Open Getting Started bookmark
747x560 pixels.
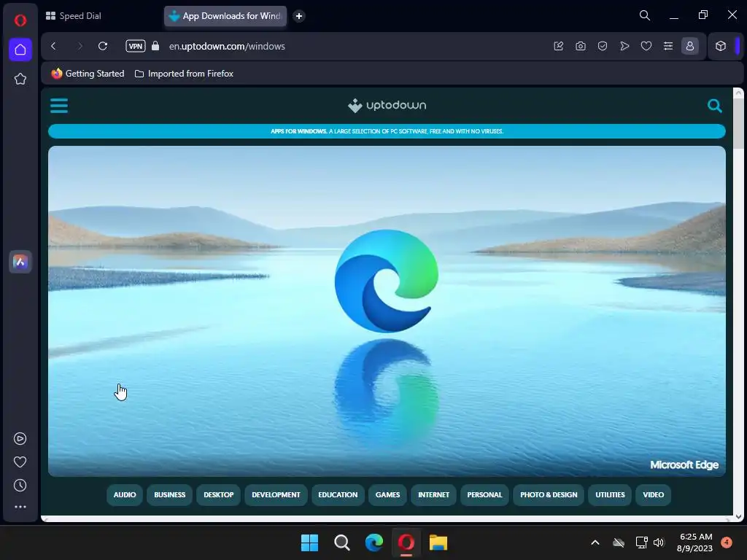88,74
